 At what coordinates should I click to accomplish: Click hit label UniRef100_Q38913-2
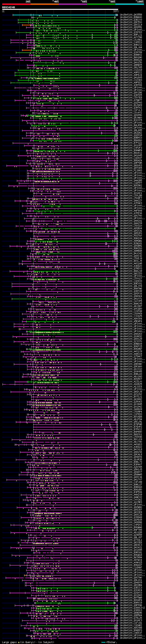pos(133,608)
